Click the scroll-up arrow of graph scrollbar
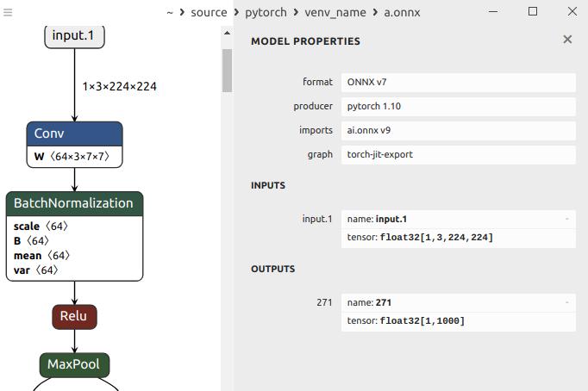The image size is (588, 391). click(228, 34)
